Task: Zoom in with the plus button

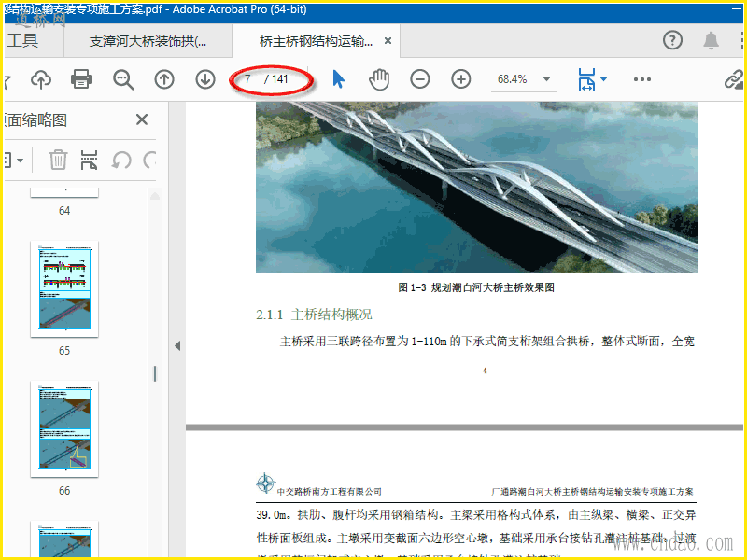Action: coord(460,79)
